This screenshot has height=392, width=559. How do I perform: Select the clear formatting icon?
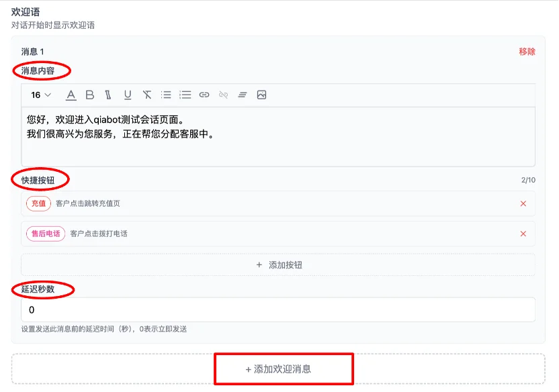click(147, 95)
